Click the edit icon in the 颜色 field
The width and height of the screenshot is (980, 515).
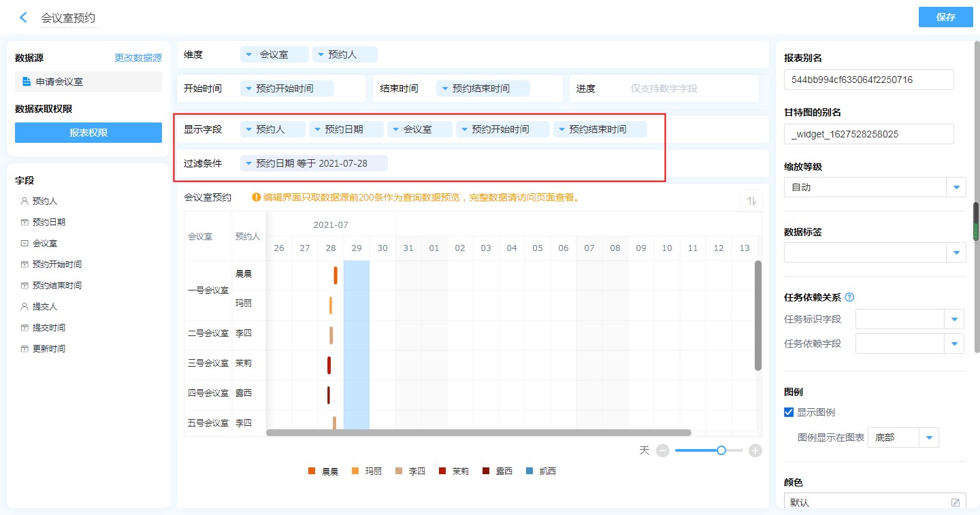[x=955, y=503]
